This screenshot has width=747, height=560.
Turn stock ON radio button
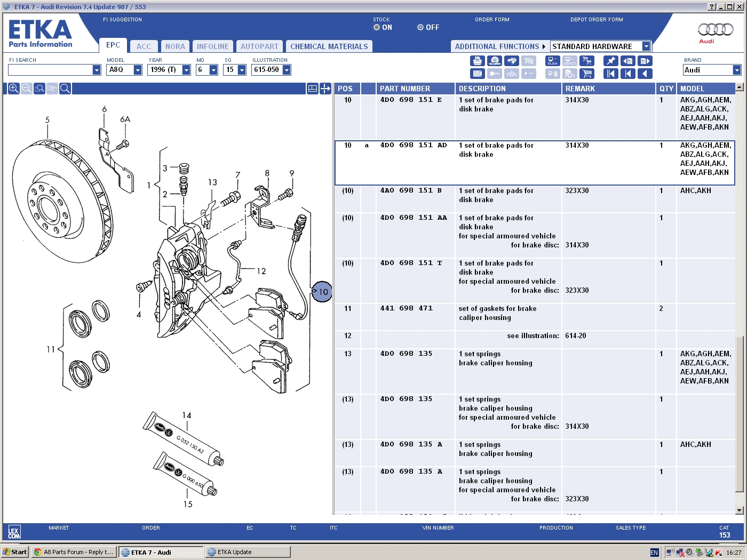[377, 27]
